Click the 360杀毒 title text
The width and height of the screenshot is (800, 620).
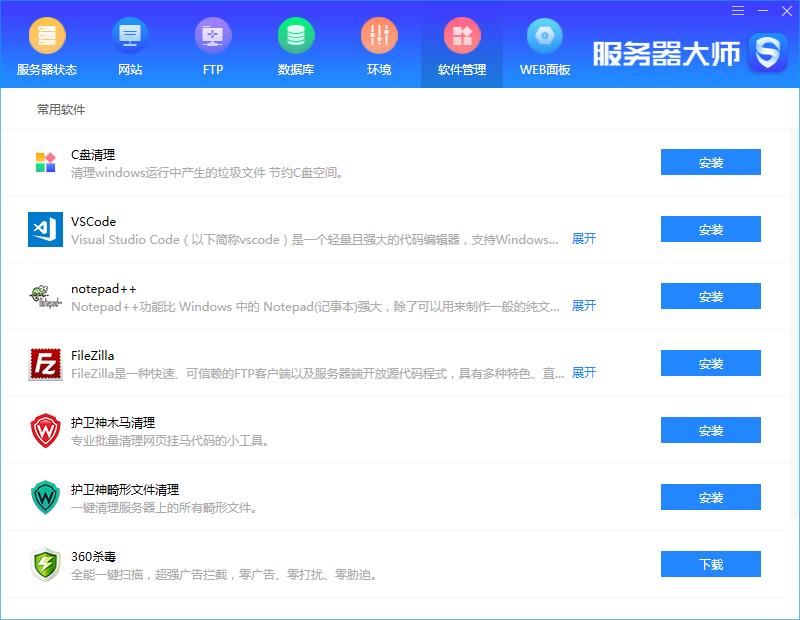click(93, 556)
